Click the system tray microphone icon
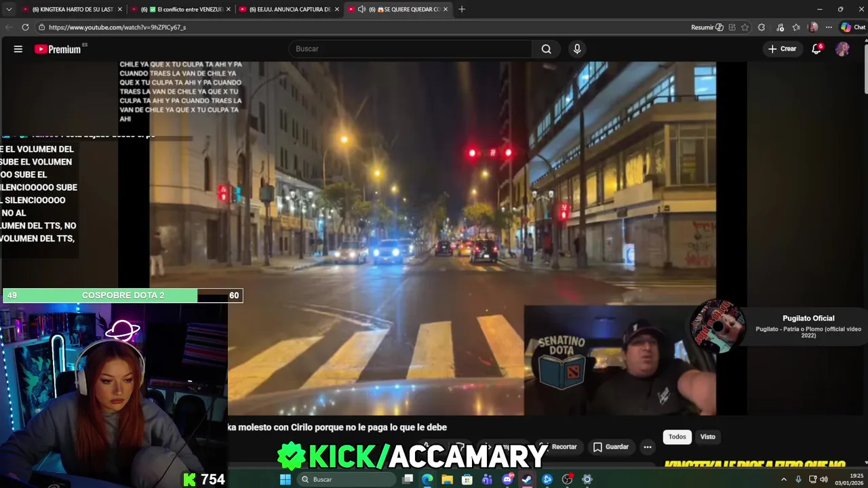Screen dimensions: 868x488 pos(798,479)
